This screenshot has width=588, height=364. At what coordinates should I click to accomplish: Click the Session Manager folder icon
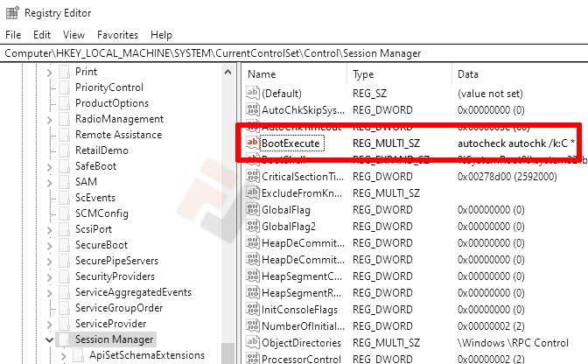(x=64, y=339)
